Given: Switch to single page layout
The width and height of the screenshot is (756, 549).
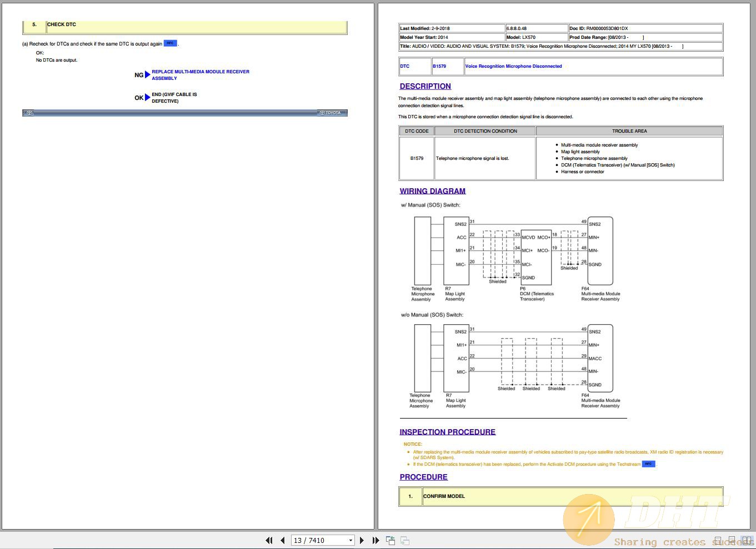Looking at the screenshot, I should [x=718, y=541].
